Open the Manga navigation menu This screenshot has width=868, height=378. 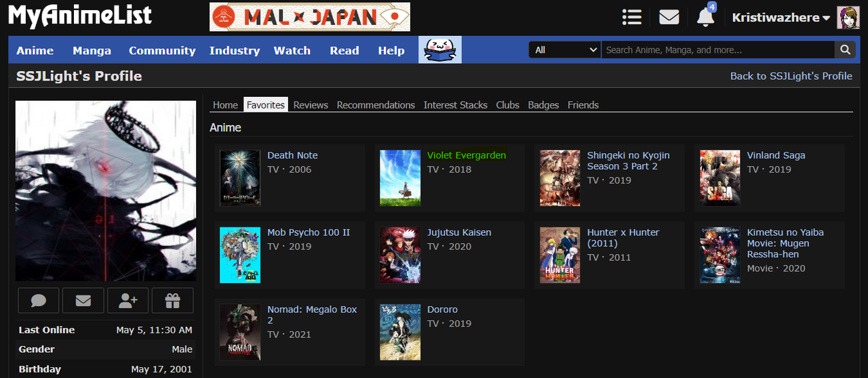point(92,51)
